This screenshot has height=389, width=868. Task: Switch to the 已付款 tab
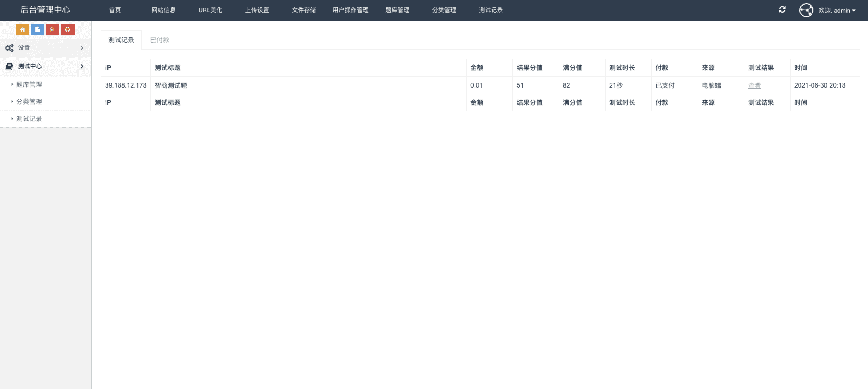[x=159, y=40]
